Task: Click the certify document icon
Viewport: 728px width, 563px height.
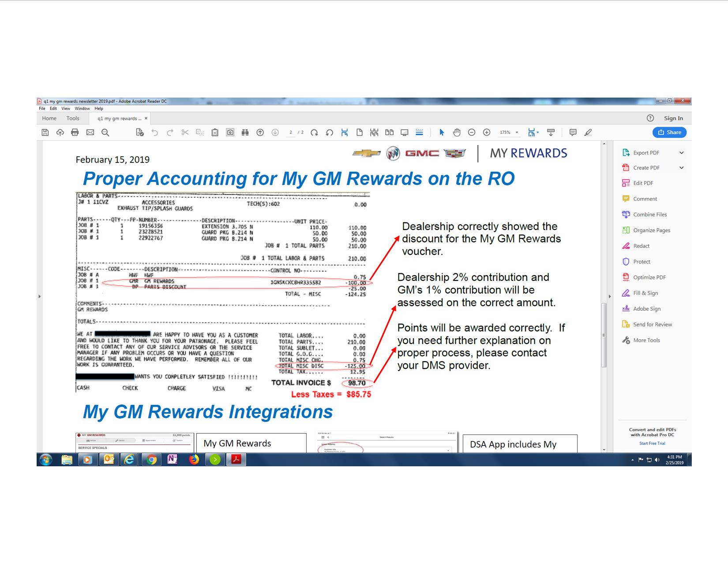Action: coord(139,132)
